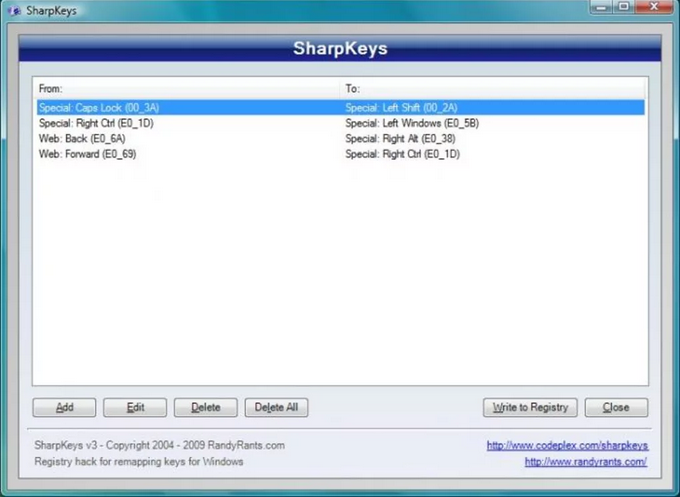Click the Close button next to Write to Registry
The image size is (680, 497).
tap(616, 407)
